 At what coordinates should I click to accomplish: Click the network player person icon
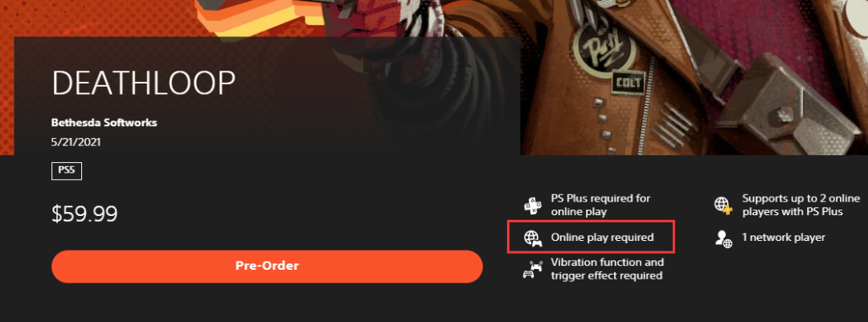pos(723,238)
